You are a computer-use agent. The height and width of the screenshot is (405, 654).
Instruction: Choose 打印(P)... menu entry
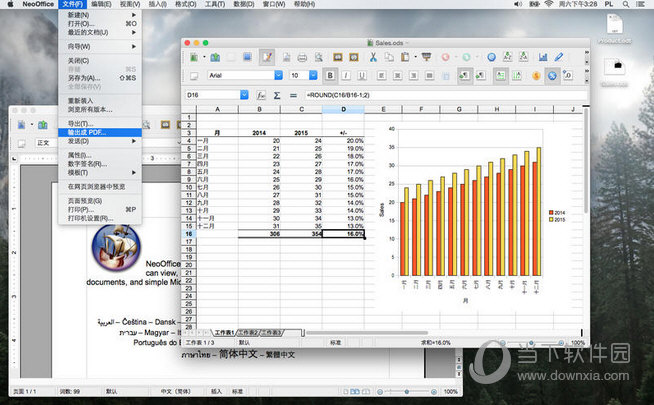[x=100, y=209]
